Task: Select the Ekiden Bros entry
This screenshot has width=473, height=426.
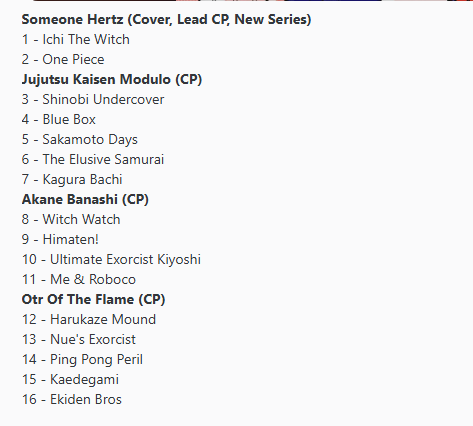Action: pyautogui.click(x=72, y=400)
